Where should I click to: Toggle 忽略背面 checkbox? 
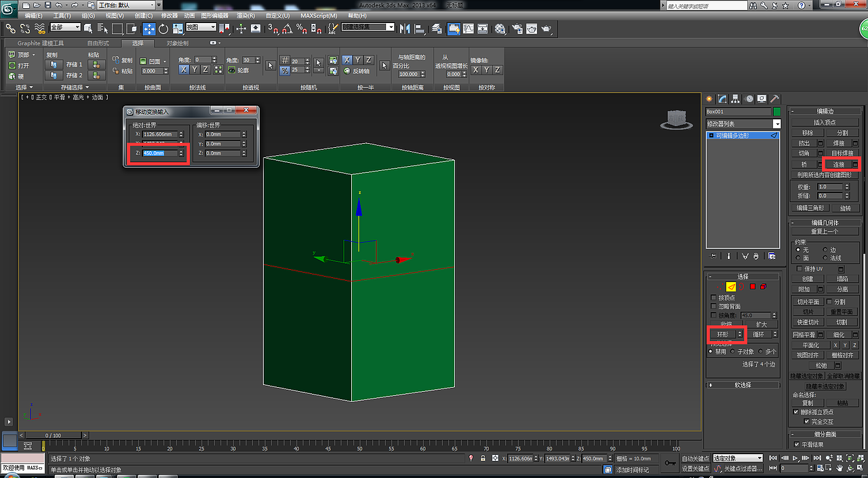click(x=713, y=306)
